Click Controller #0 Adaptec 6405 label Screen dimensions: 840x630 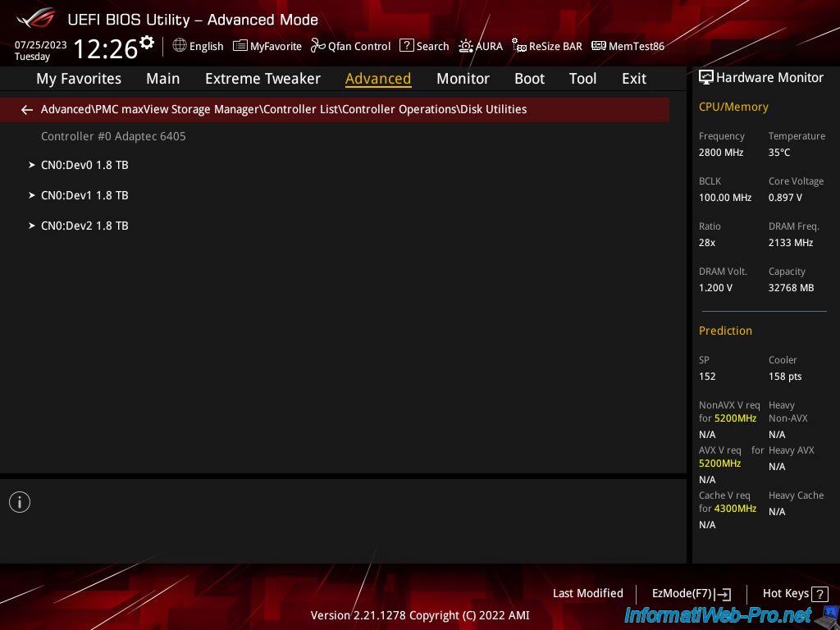point(113,136)
